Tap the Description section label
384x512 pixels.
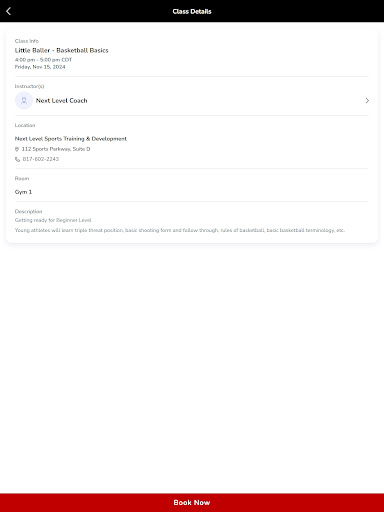[x=28, y=211]
